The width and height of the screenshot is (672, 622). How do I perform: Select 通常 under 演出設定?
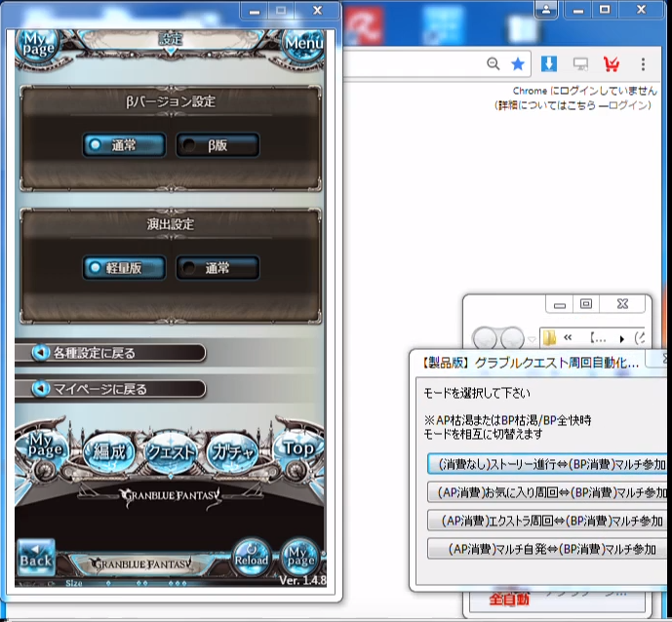[x=217, y=268]
